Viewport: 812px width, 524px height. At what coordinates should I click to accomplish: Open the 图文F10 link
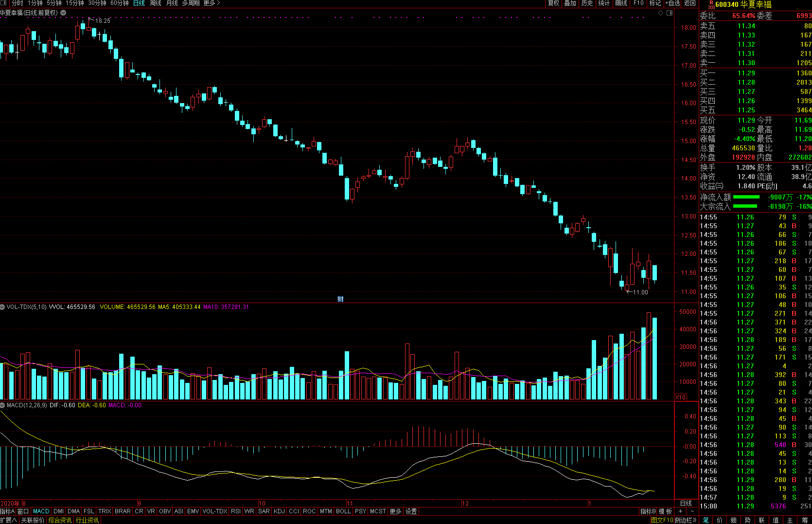(662, 520)
